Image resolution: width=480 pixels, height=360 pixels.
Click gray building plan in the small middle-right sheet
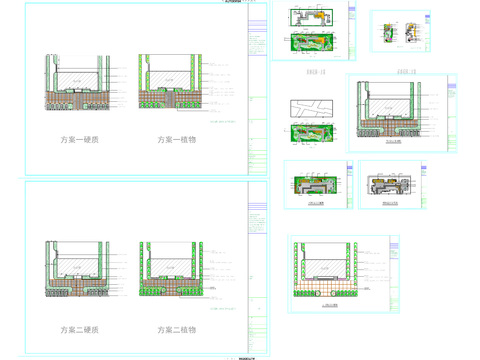389,185
